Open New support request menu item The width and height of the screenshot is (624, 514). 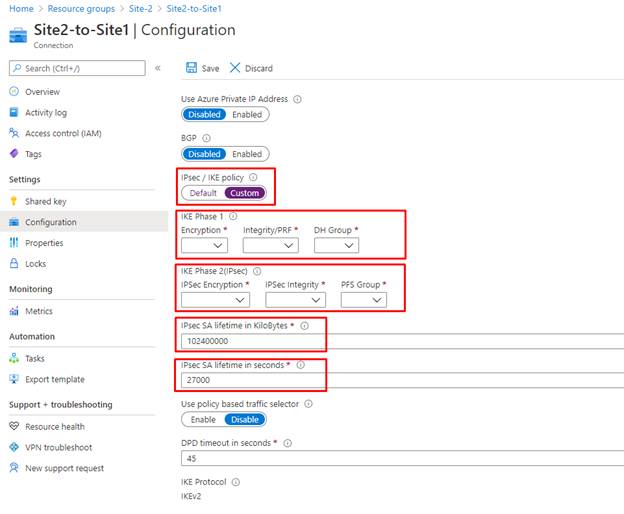click(x=64, y=468)
